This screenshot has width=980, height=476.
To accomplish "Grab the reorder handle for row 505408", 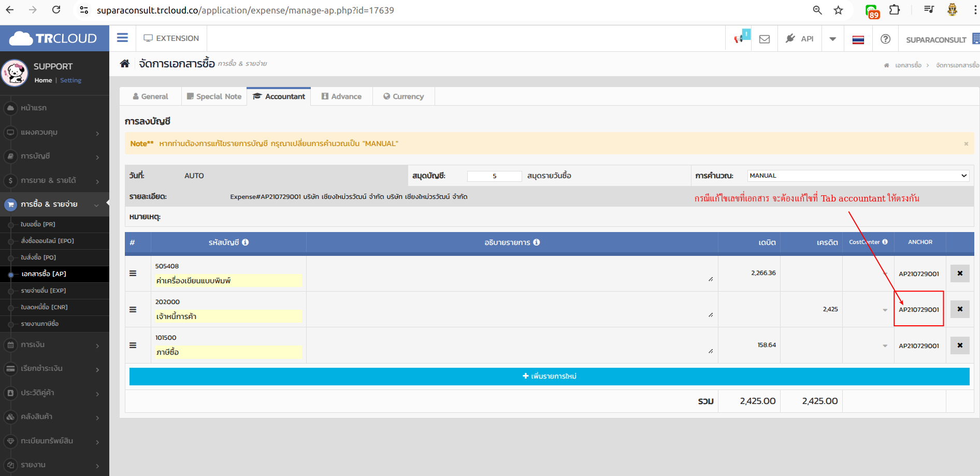I will click(133, 273).
